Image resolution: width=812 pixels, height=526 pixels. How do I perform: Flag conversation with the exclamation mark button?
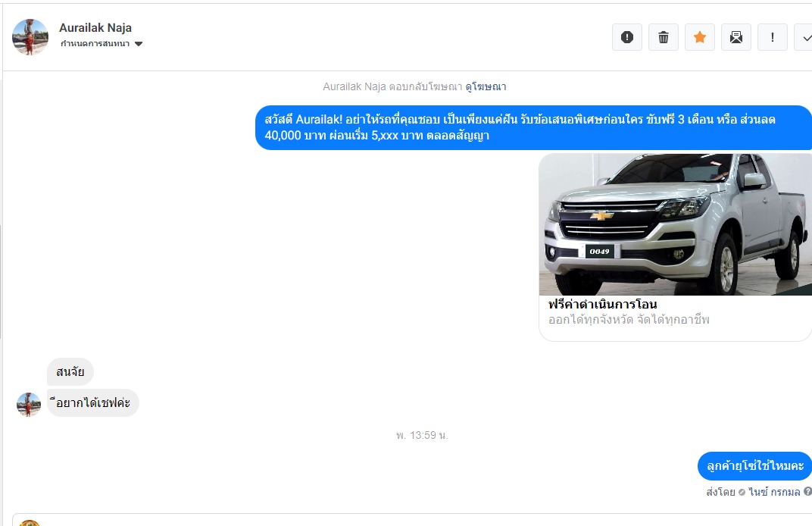[772, 37]
